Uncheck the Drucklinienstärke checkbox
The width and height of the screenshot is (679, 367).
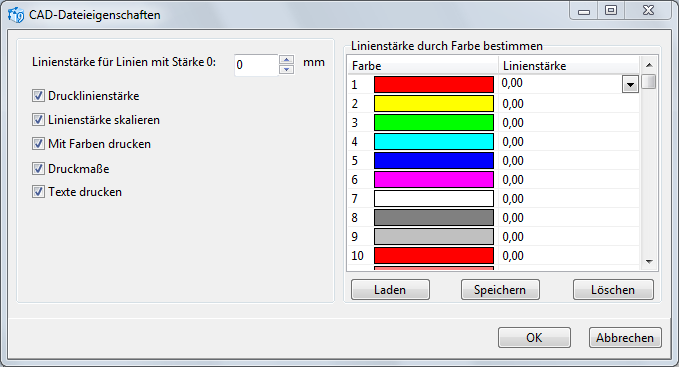point(38,96)
